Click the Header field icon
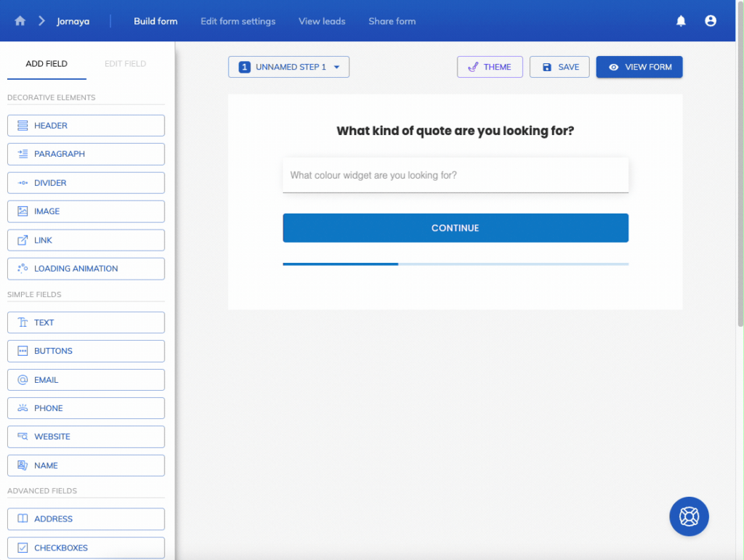Screen dimensions: 744x560 pos(23,126)
